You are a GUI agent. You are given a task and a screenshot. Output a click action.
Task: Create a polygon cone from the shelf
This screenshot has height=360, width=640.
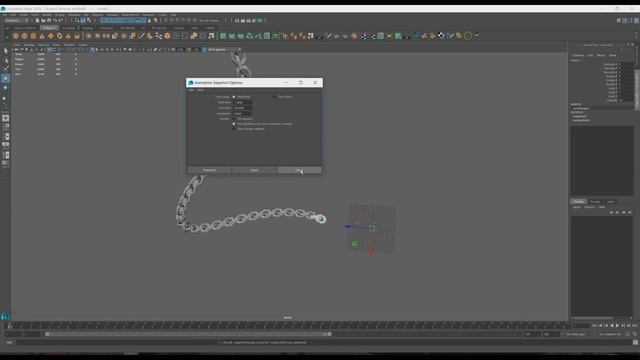pos(42,36)
